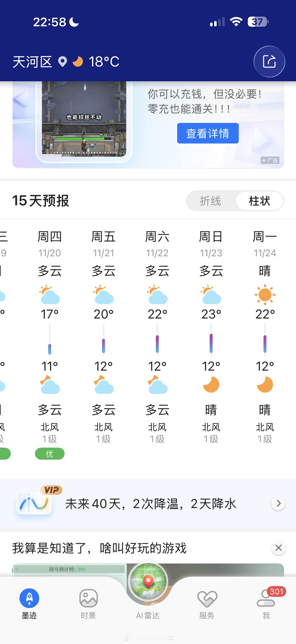Tap the ad's left arrow
The image size is (296, 644).
click(x=20, y=99)
